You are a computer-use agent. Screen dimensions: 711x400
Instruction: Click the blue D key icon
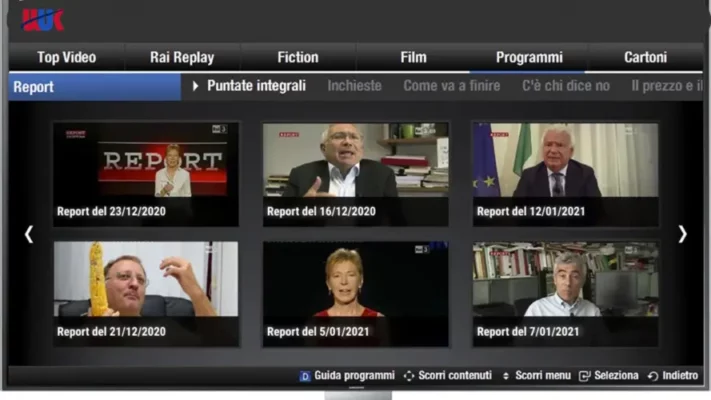tap(305, 376)
